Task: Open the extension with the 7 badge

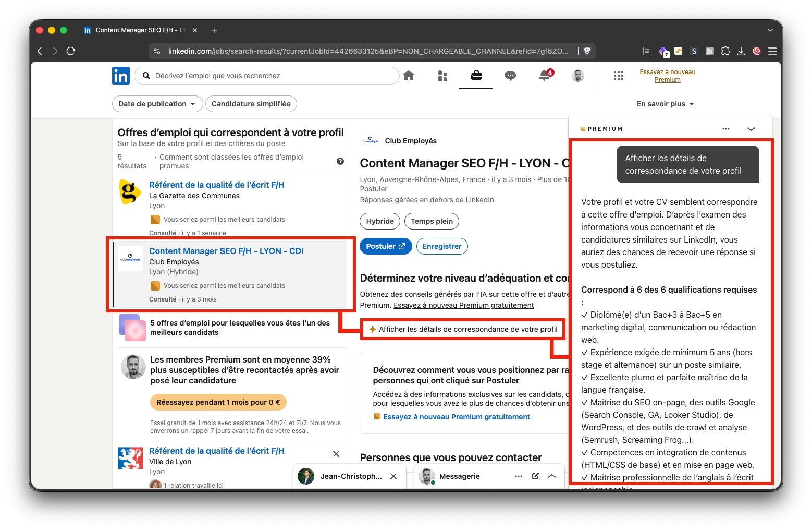Action: coord(663,52)
